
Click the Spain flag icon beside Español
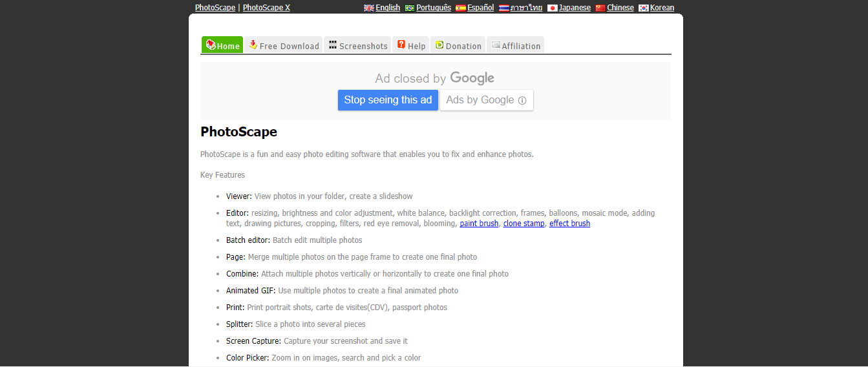click(461, 8)
